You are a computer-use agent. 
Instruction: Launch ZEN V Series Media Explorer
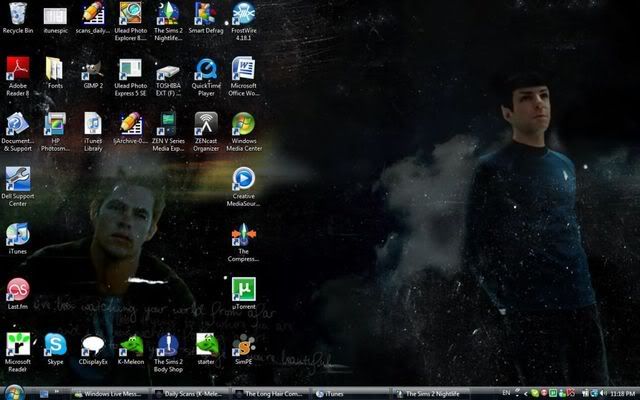pyautogui.click(x=168, y=132)
